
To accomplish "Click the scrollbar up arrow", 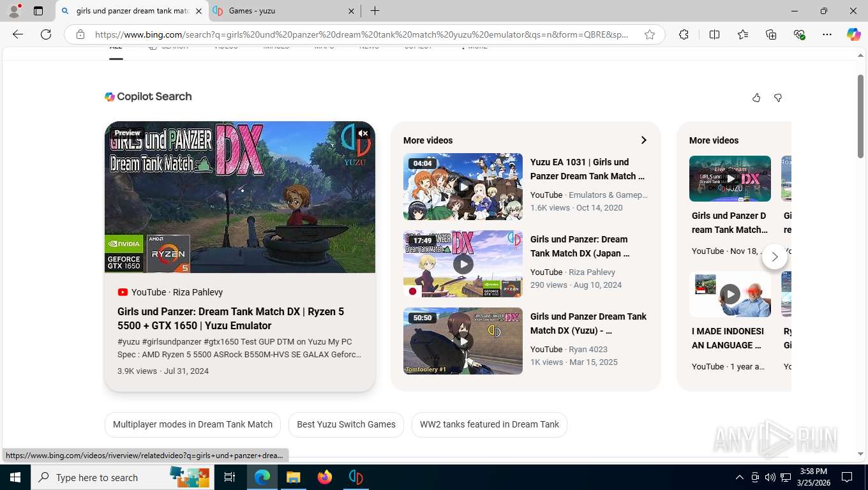I will coord(860,56).
